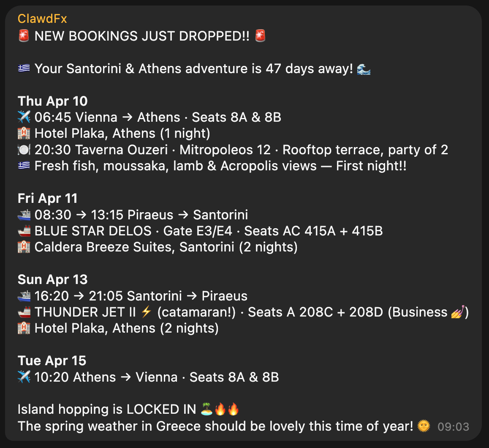This screenshot has height=448, width=489.
Task: Click the siren emoji after DROPPED!!
Action: click(x=261, y=36)
